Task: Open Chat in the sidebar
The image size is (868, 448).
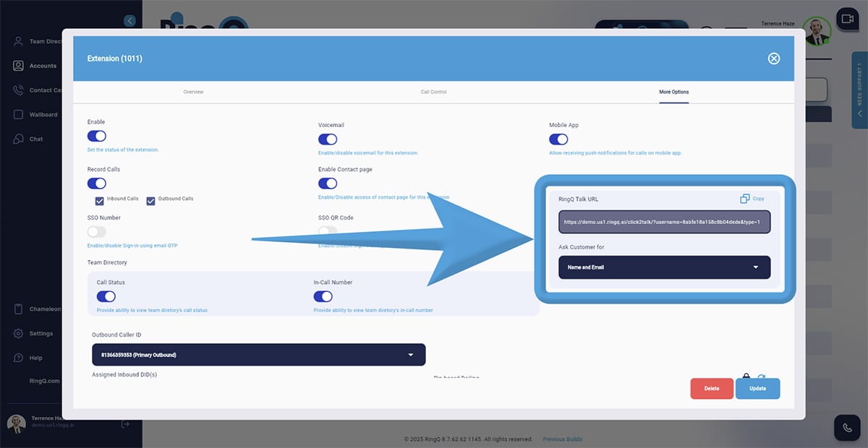Action: [x=35, y=139]
